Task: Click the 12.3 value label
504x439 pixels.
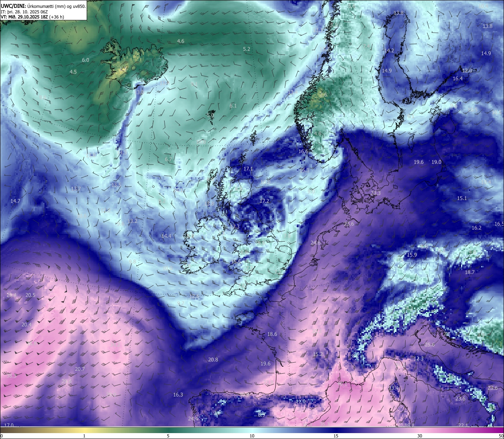Action: 419,359
